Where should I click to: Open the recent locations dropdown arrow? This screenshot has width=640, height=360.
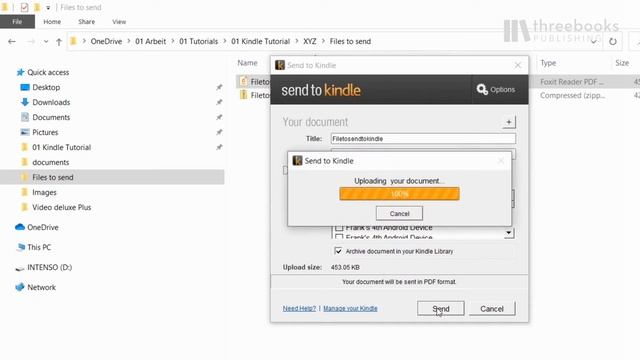click(46, 42)
